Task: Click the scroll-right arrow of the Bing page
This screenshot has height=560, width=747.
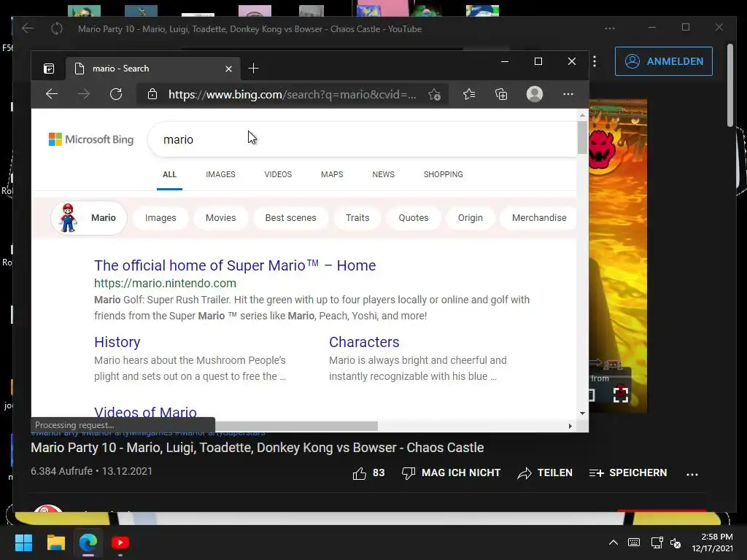Action: (570, 426)
